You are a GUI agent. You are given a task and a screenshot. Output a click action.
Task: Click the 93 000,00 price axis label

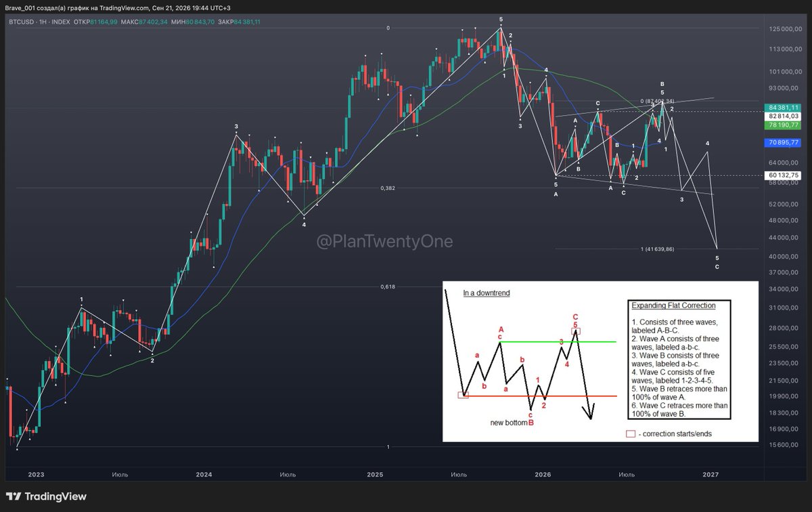coord(785,88)
